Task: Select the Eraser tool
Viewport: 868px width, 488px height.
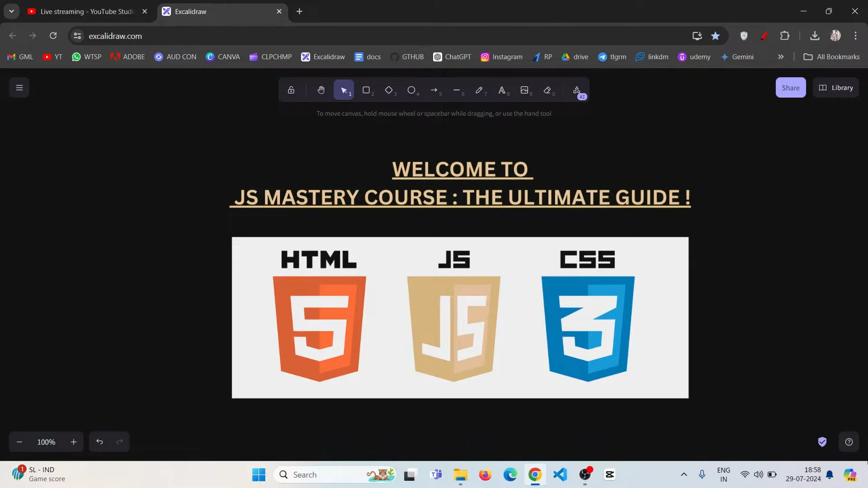Action: click(x=547, y=90)
